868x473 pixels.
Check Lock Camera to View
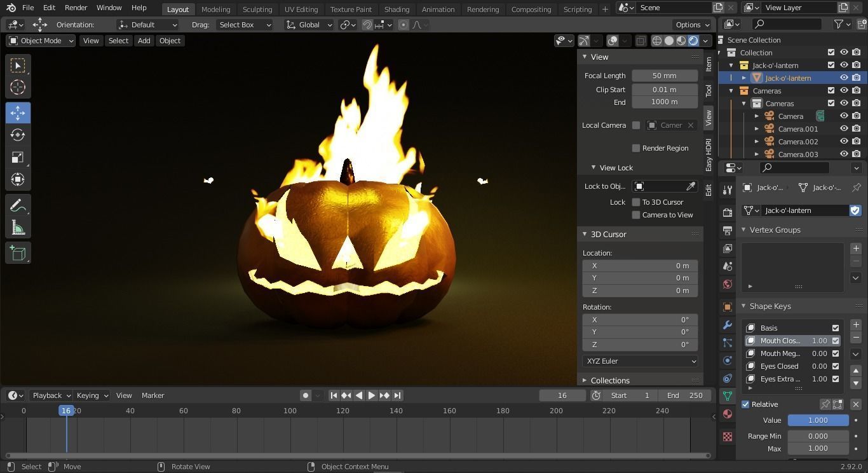click(x=636, y=215)
